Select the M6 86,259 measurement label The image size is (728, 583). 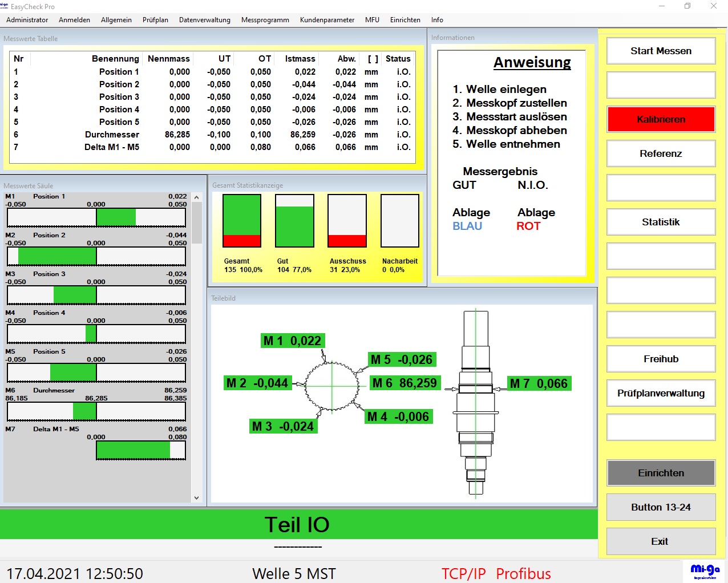pyautogui.click(x=405, y=383)
